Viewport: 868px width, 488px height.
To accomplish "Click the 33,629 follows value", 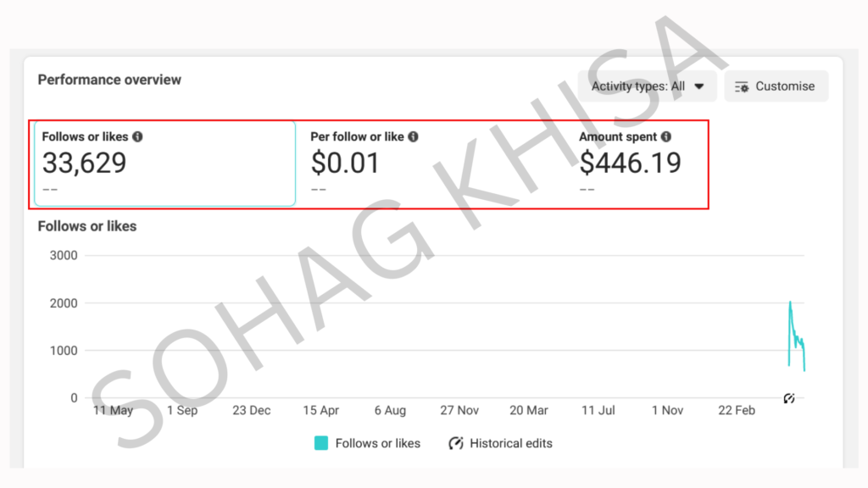I will [x=84, y=164].
